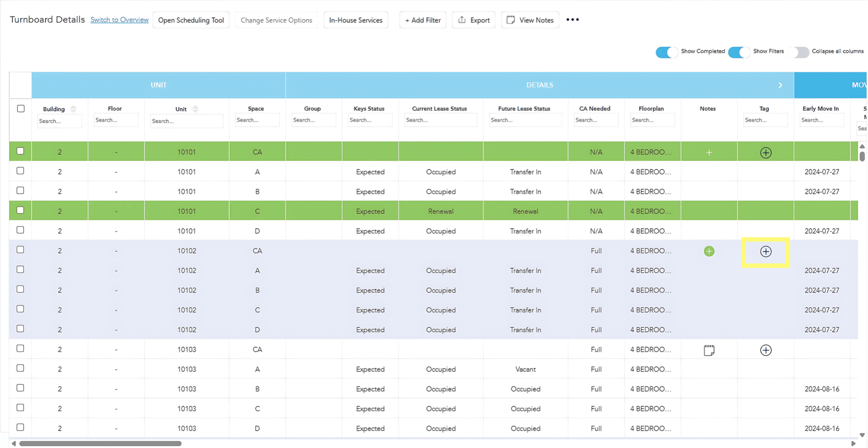Click the white plus note icon for 10101 CA

pos(709,153)
